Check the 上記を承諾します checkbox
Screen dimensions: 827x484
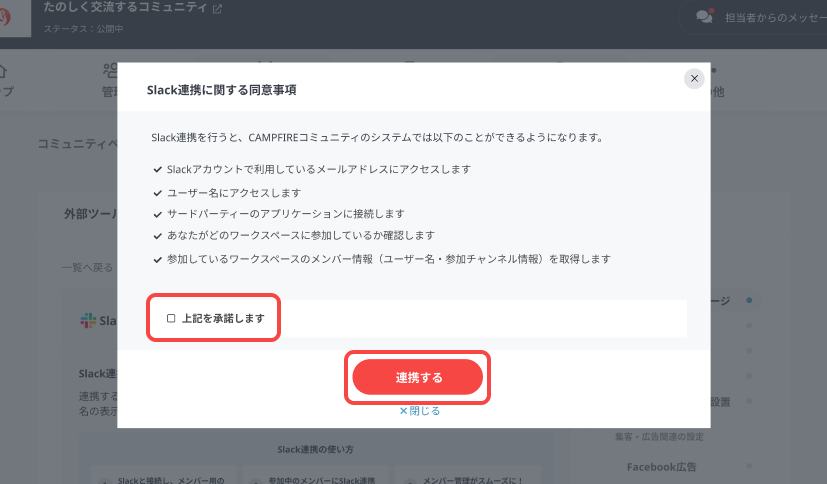171,318
